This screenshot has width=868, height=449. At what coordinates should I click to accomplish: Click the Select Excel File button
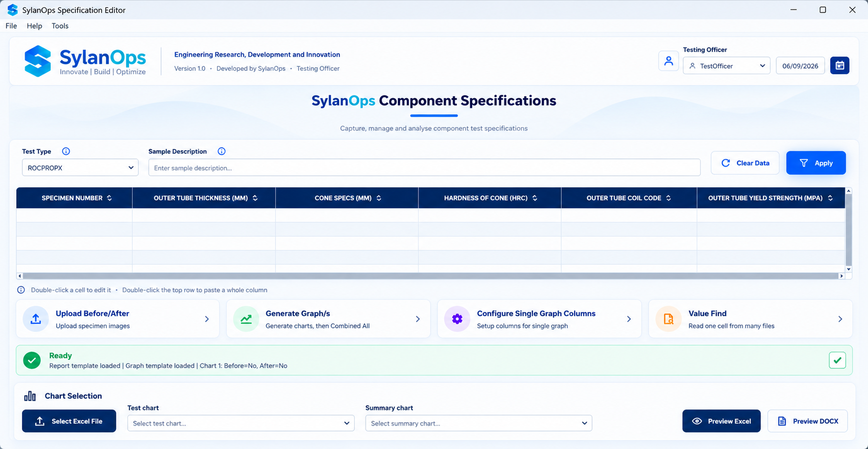tap(69, 421)
